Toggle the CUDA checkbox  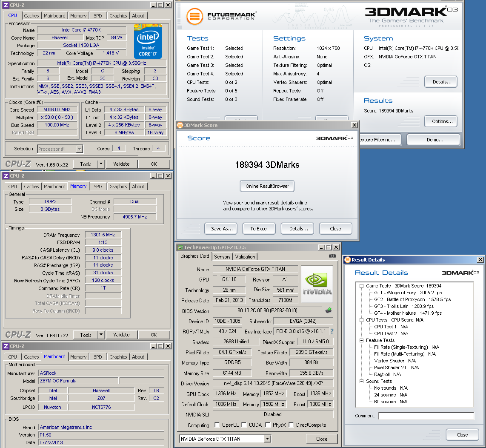click(x=244, y=425)
